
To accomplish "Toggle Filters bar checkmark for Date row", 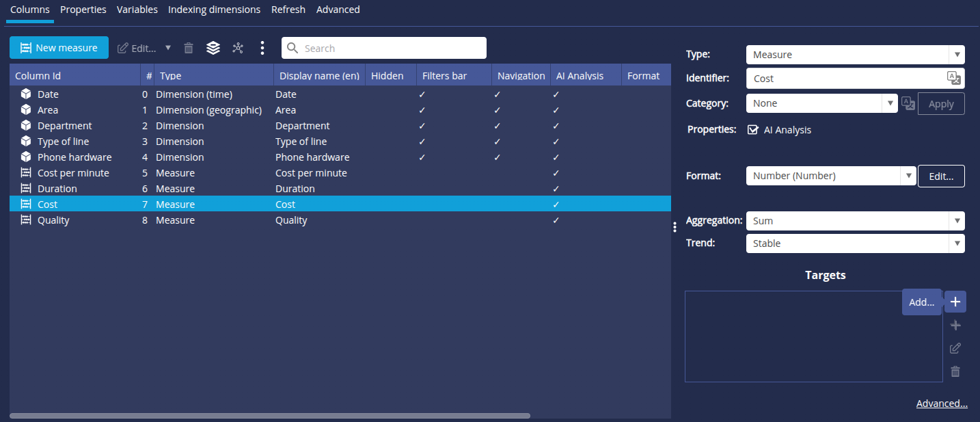I will [422, 94].
